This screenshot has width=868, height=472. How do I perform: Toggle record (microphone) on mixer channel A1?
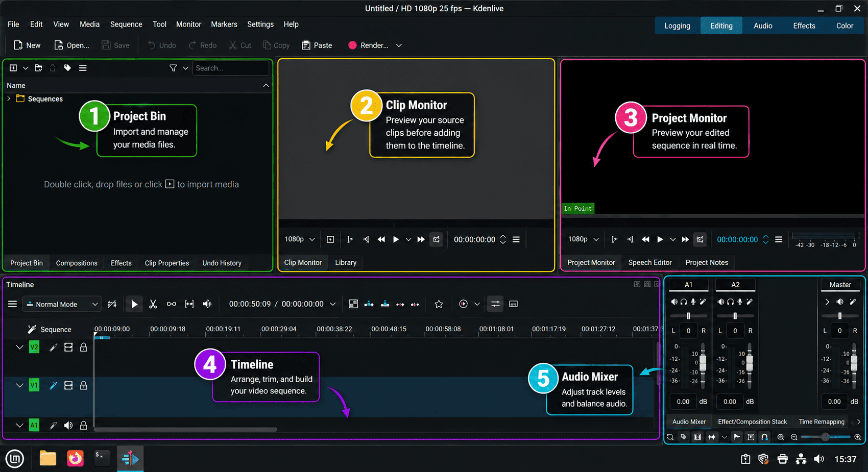693,302
